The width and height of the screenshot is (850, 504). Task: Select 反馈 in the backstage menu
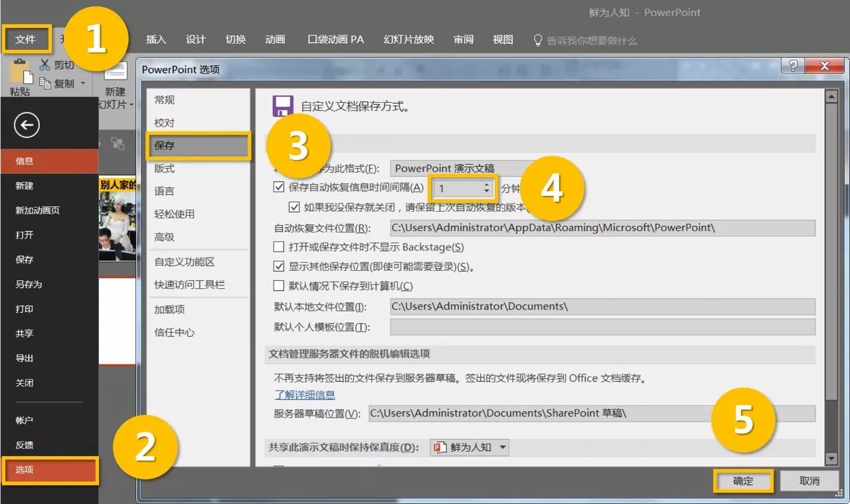(x=49, y=445)
